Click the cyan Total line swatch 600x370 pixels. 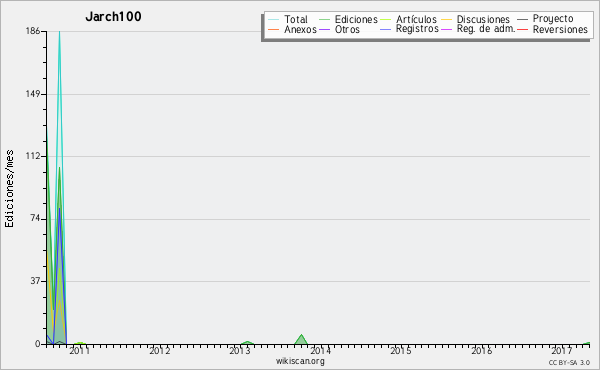274,19
